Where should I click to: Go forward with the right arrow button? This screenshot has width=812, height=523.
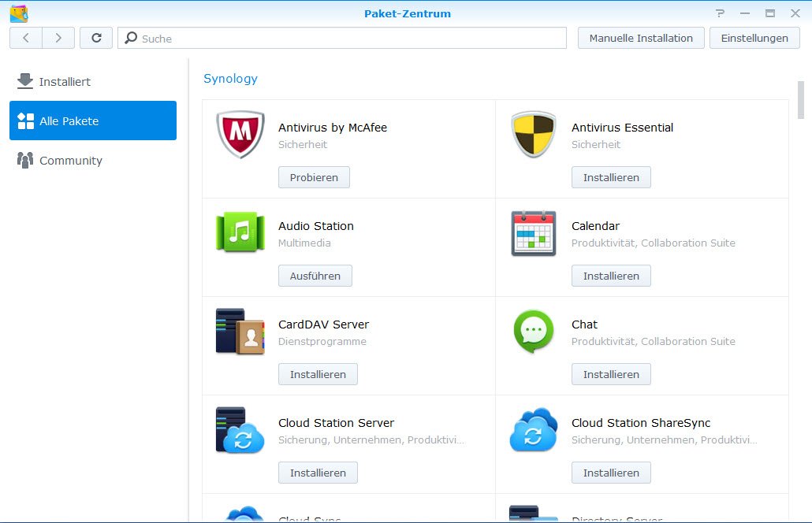coord(58,38)
